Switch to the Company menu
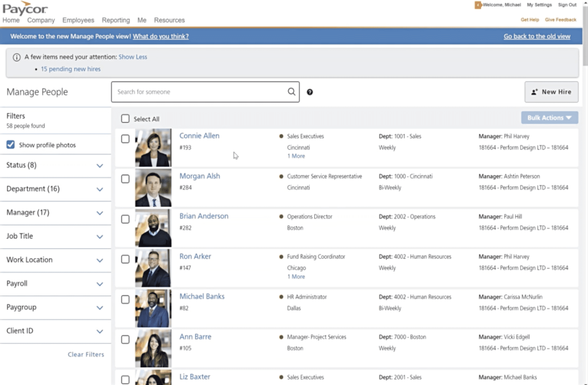 click(x=41, y=20)
